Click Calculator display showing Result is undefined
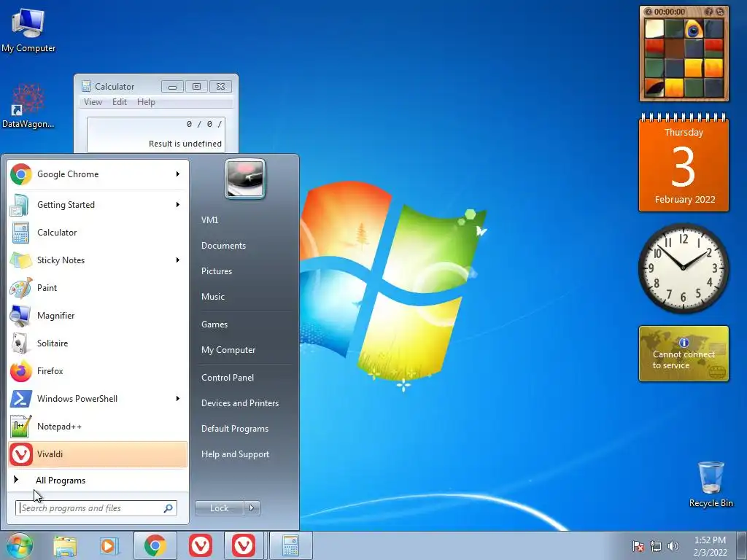The height and width of the screenshot is (560, 747). (156, 134)
